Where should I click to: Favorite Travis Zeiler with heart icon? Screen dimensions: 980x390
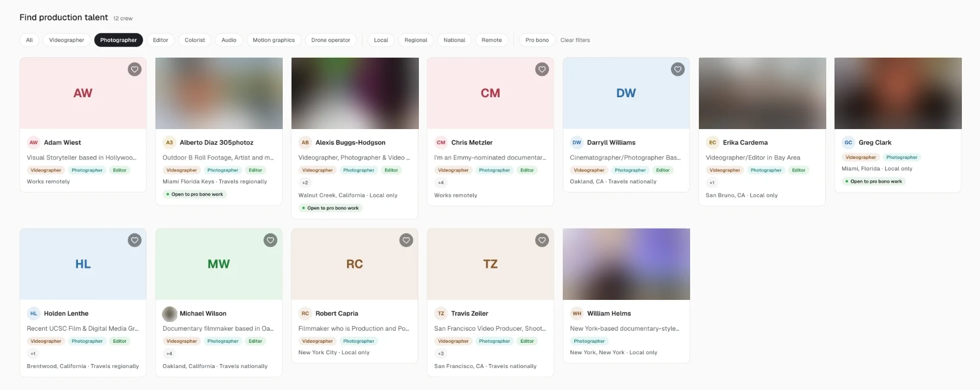[x=542, y=240]
